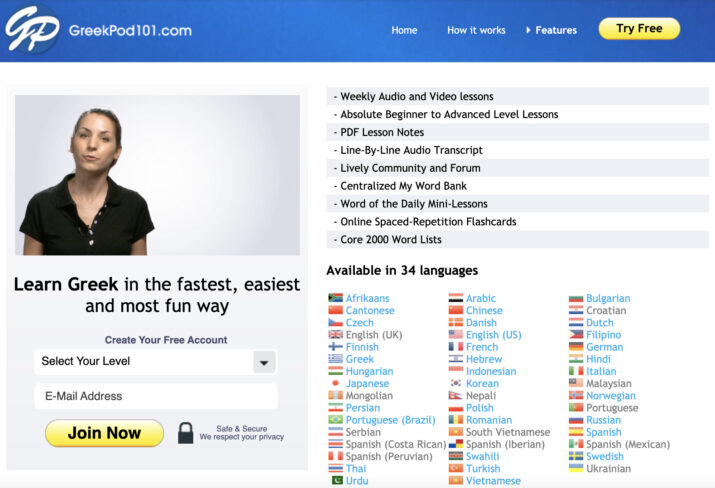Viewport: 715px width, 488px height.
Task: Click the English (US) flag icon
Action: point(456,335)
